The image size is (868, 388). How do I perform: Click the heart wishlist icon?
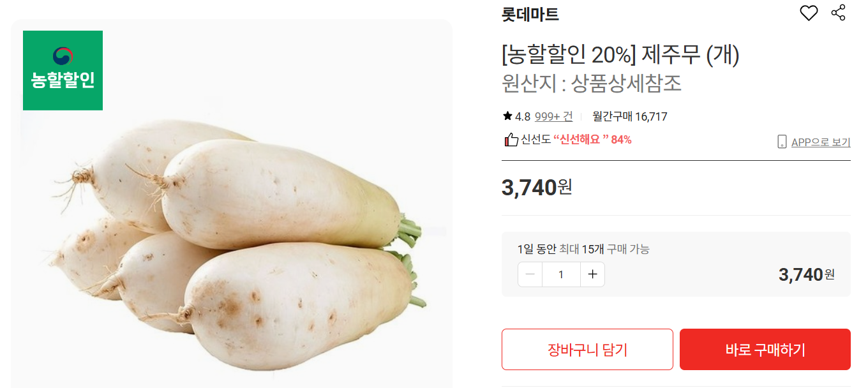(x=809, y=13)
